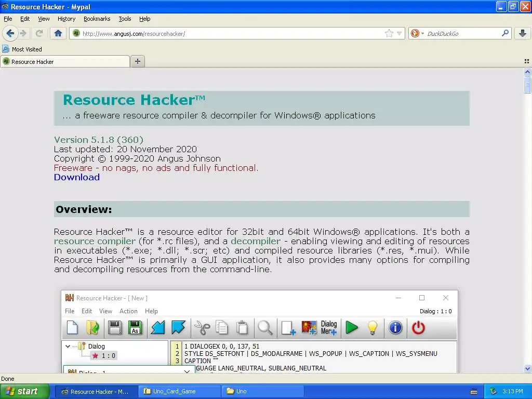Click the on-screen keyboard tray icon
This screenshot has height=399, width=532.
pyautogui.click(x=474, y=392)
